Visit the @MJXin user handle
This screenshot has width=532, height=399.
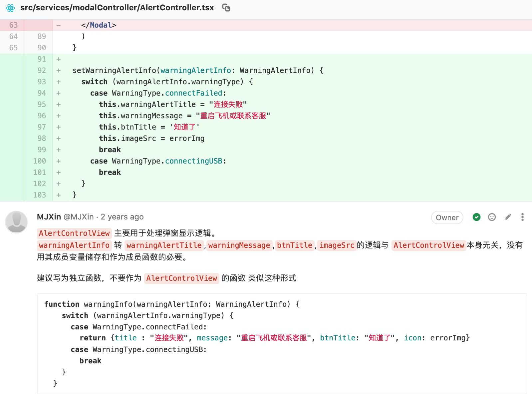coord(79,217)
